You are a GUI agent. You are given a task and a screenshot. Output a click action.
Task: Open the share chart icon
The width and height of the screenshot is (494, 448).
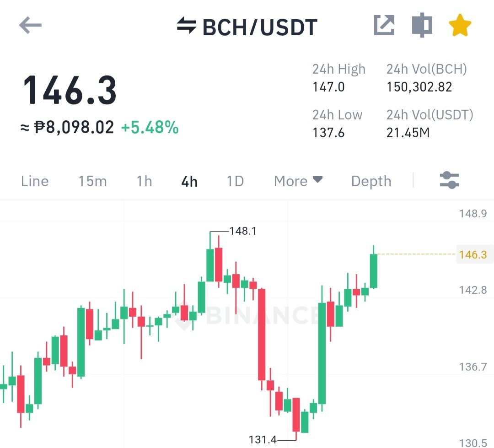point(384,25)
